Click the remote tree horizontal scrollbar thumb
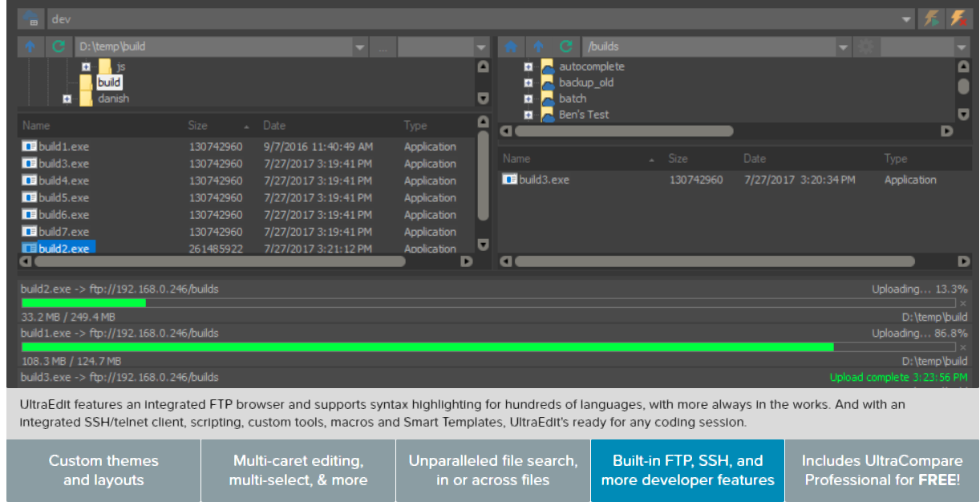 point(624,131)
